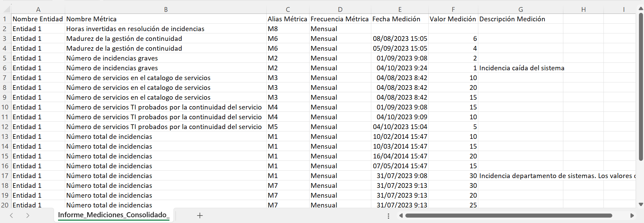Click the previous sheet navigation arrow
644x223 pixels.
point(11,216)
